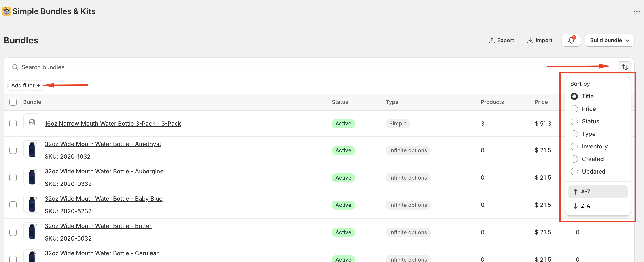Click the placeholder image icon for 16oz bundle
This screenshot has height=262, width=644.
pyautogui.click(x=32, y=122)
